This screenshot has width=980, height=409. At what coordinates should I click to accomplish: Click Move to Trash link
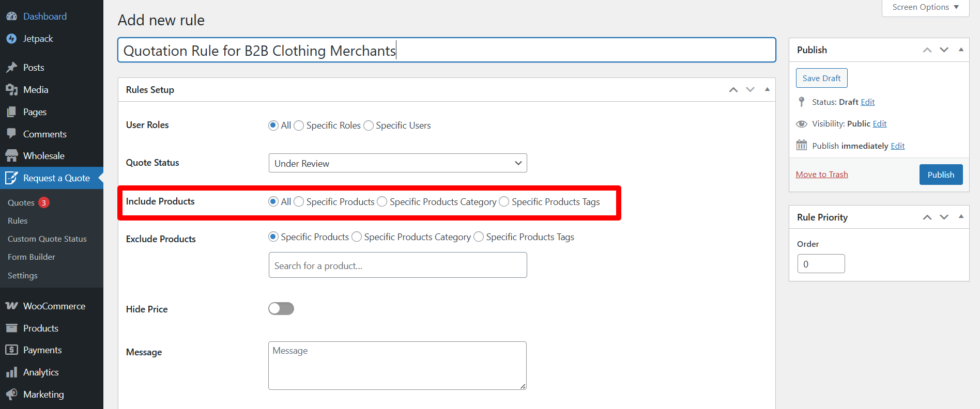point(822,175)
